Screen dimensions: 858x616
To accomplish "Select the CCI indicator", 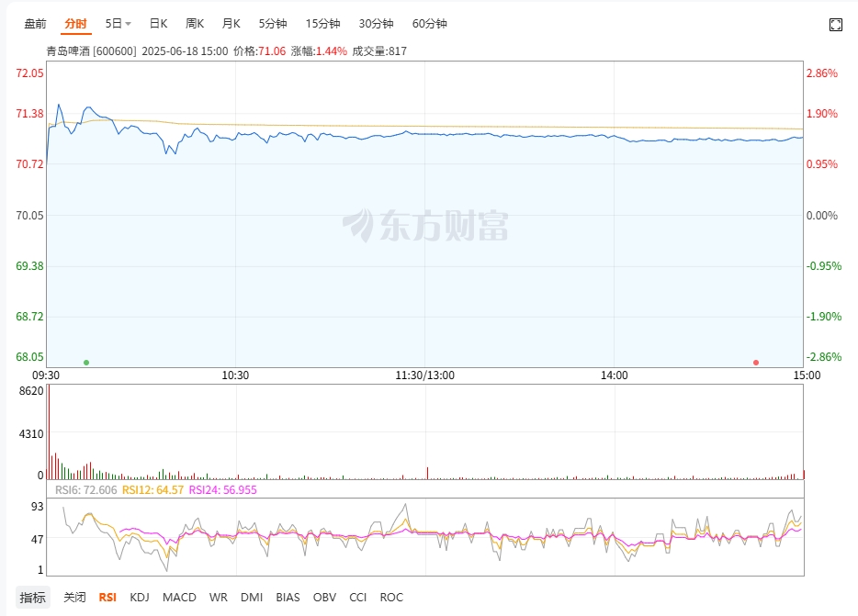I will click(358, 598).
